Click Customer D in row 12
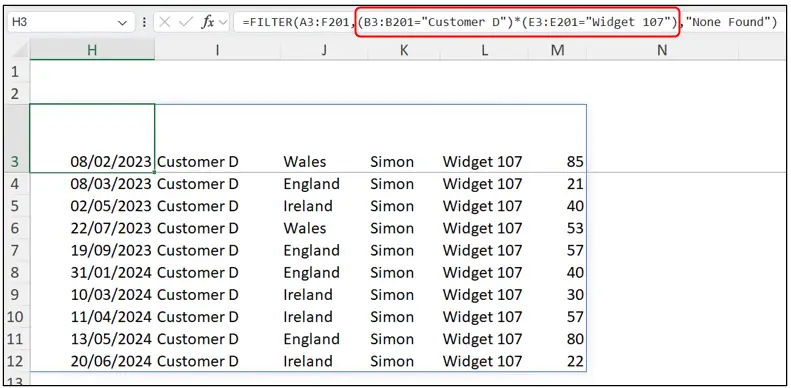The height and width of the screenshot is (388, 791). coord(217,361)
